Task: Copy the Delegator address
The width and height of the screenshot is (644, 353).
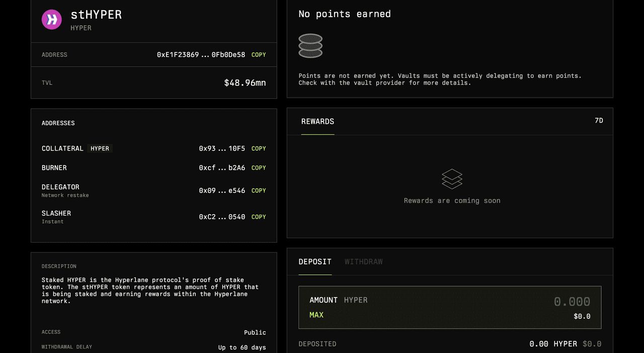Action: coord(259,191)
